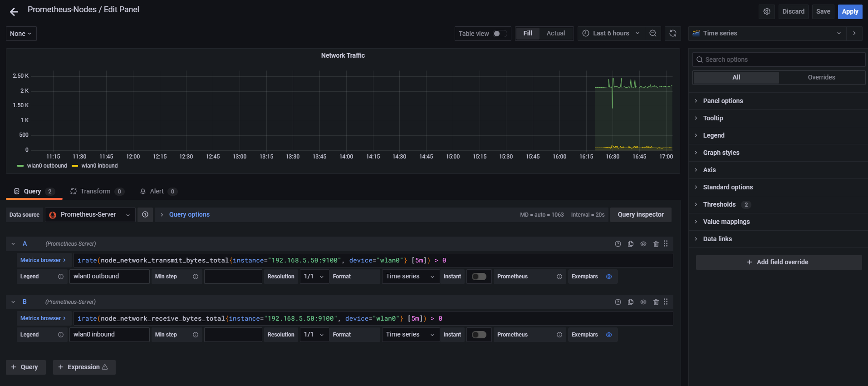Add a new Expression
This screenshot has width=868, height=386.
(x=84, y=367)
